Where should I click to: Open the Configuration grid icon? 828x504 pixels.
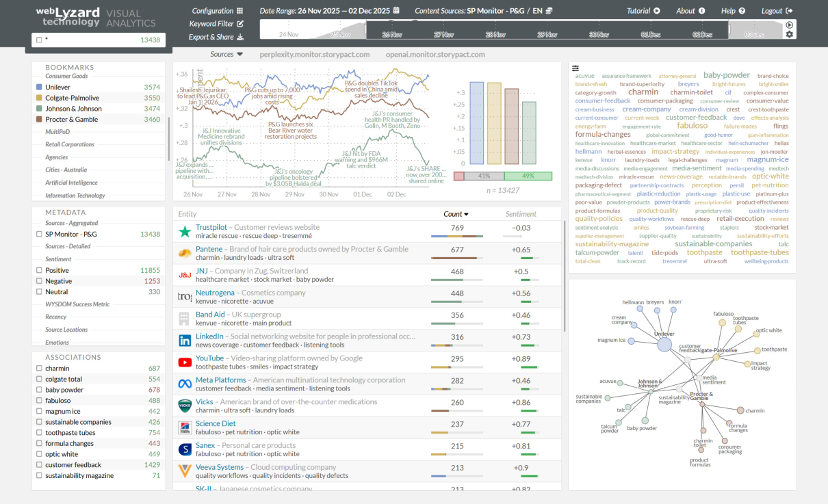click(x=240, y=11)
